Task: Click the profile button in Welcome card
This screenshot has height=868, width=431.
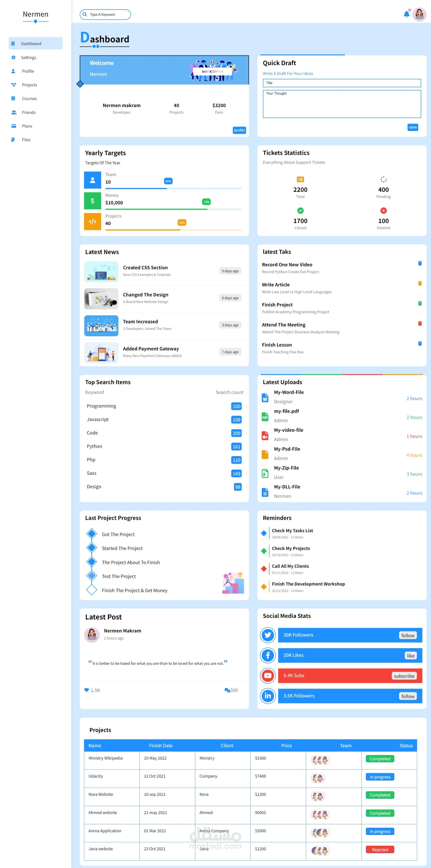Action: coord(239,130)
